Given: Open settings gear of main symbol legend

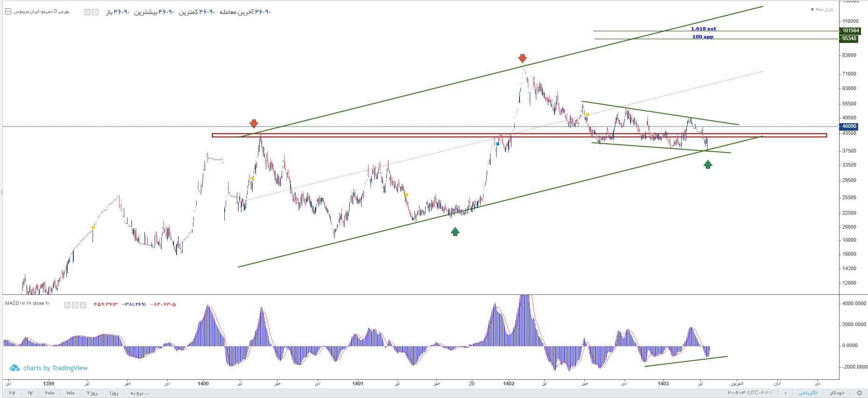Looking at the screenshot, I should (x=95, y=12).
